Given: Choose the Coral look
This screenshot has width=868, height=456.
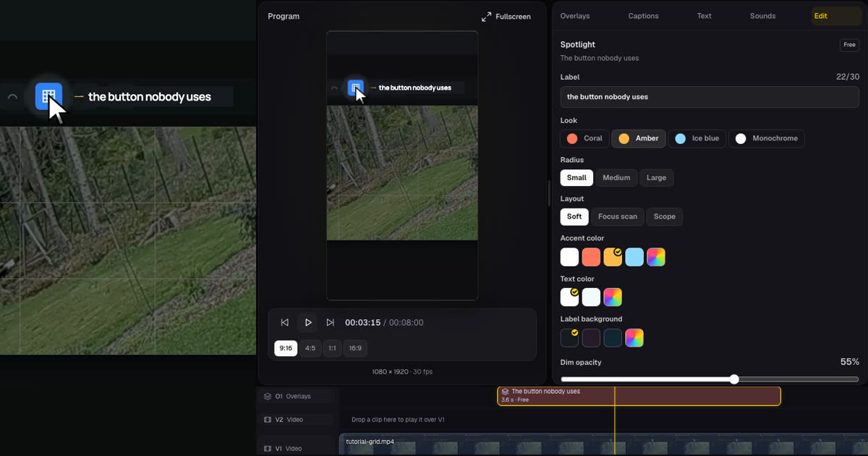Looking at the screenshot, I should tap(584, 138).
